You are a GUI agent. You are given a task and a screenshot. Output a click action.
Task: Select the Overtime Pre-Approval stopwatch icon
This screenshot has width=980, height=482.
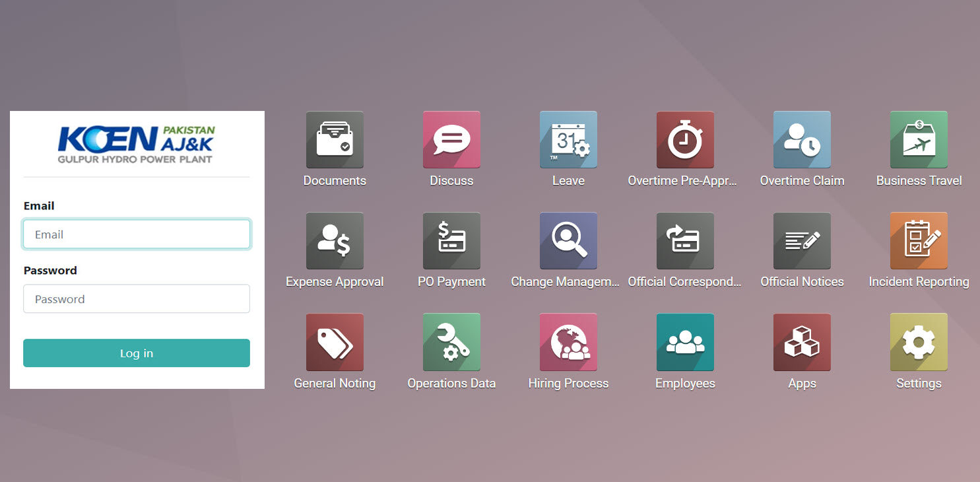pyautogui.click(x=685, y=139)
